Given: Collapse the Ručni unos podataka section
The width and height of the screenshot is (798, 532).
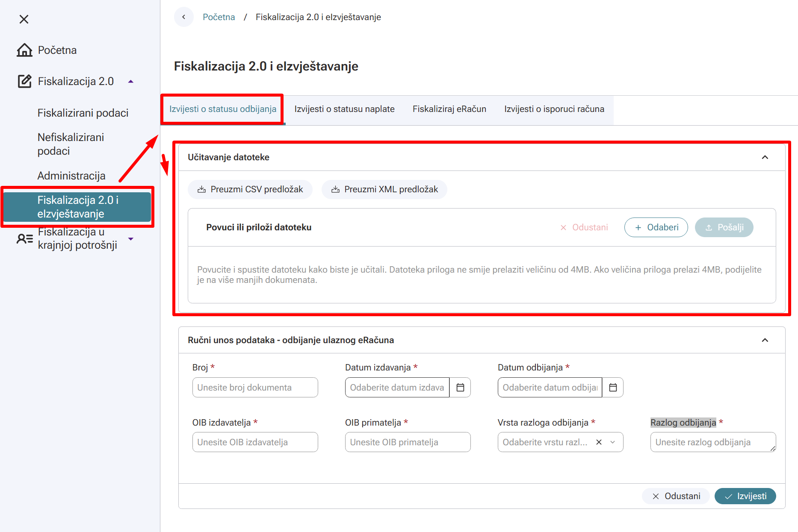Looking at the screenshot, I should tap(765, 340).
